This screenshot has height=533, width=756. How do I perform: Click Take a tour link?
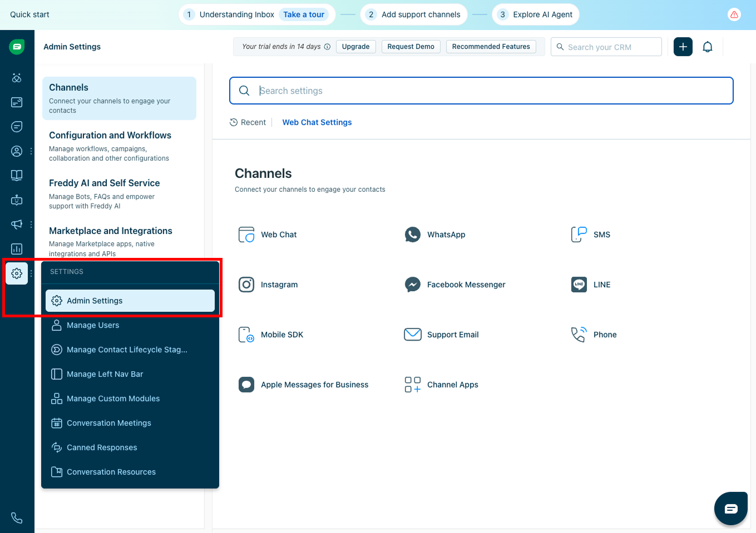(x=304, y=14)
